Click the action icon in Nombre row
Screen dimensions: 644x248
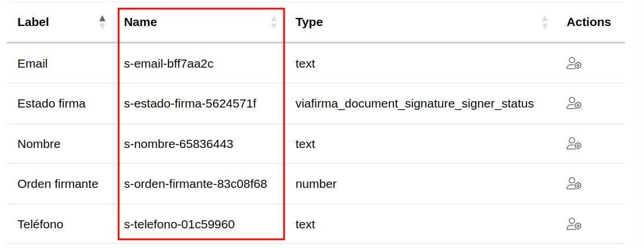pos(573,144)
